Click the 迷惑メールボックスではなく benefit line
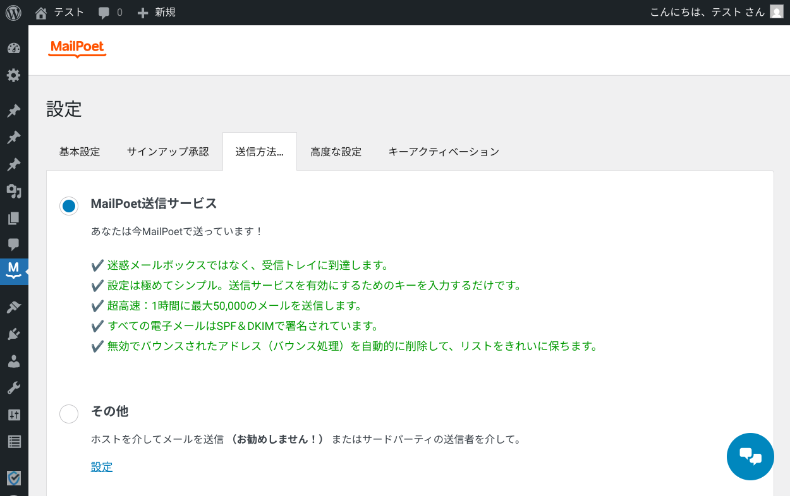 click(240, 265)
